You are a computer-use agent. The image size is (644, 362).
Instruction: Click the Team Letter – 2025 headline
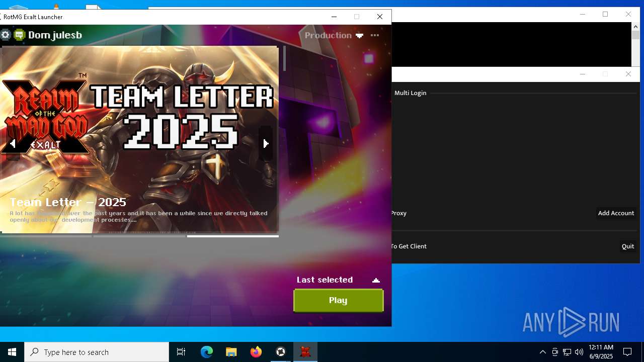click(x=68, y=202)
